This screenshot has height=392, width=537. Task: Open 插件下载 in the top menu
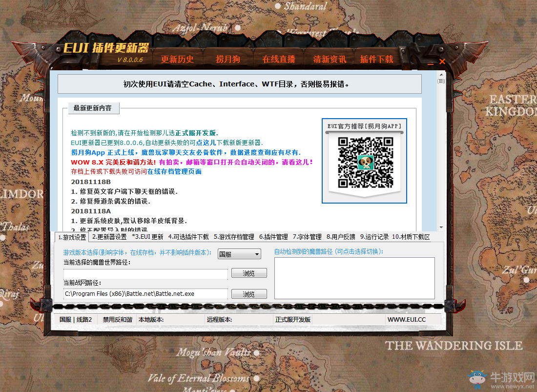pos(376,59)
